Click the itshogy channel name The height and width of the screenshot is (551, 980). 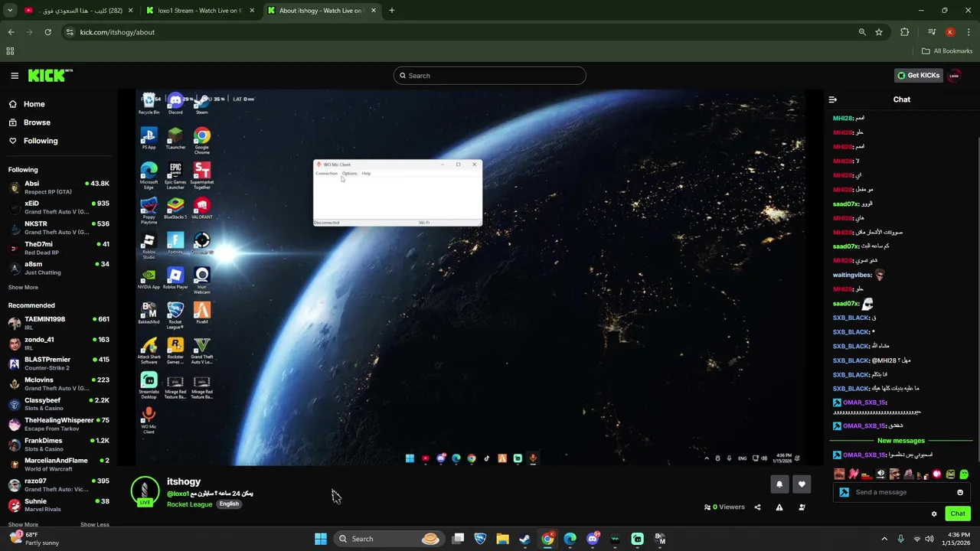point(184,481)
